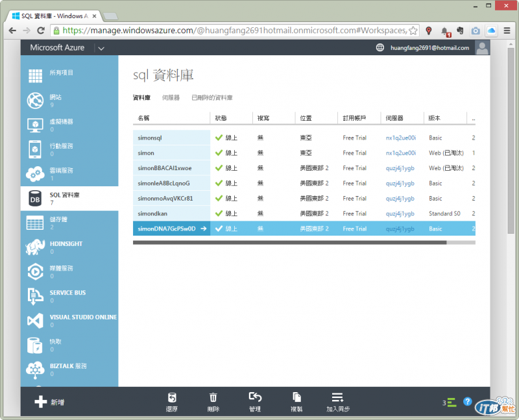The height and width of the screenshot is (420, 519).
Task: Click the browser vertical scrollbar
Action: click(x=511, y=141)
